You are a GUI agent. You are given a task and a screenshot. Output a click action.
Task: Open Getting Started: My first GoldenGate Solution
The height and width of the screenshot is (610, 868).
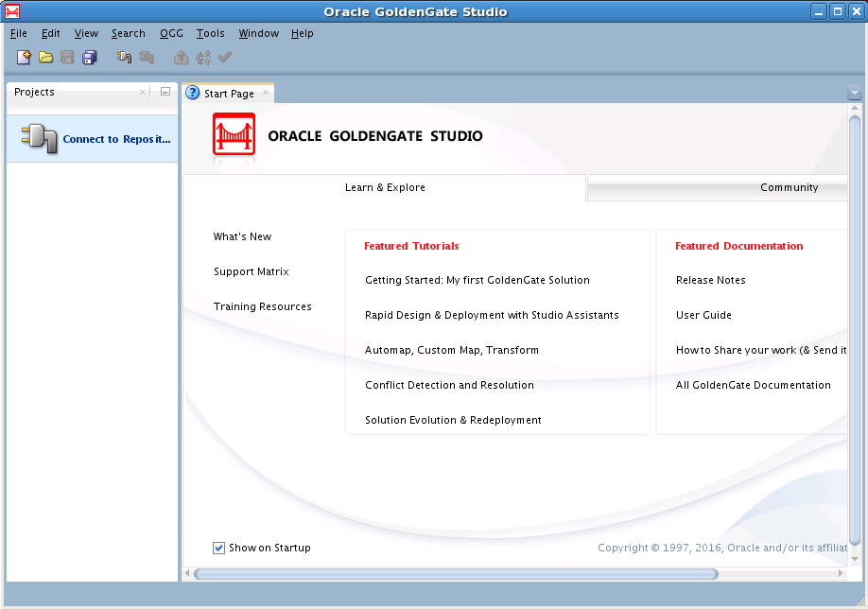point(477,280)
